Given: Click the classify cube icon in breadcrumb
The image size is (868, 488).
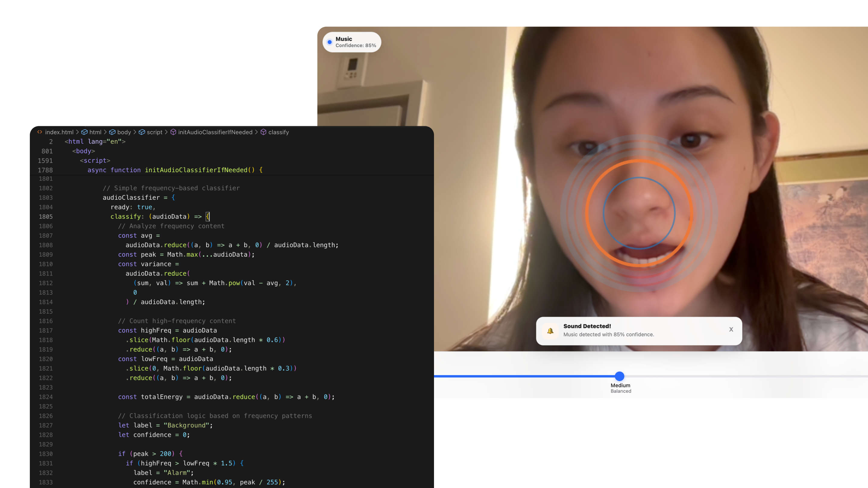Looking at the screenshot, I should click(263, 132).
